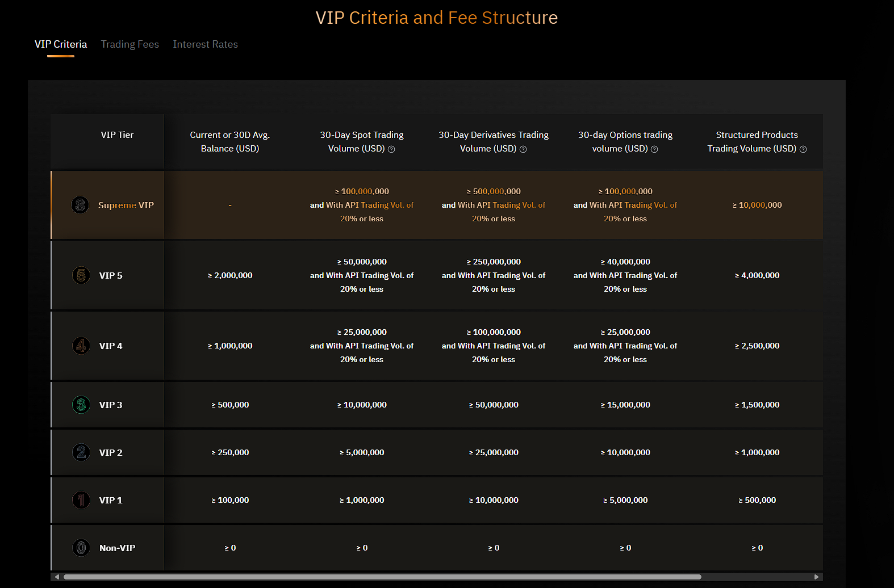Click the VIP 5 tier badge icon
Image resolution: width=894 pixels, height=588 pixels.
coord(81,275)
